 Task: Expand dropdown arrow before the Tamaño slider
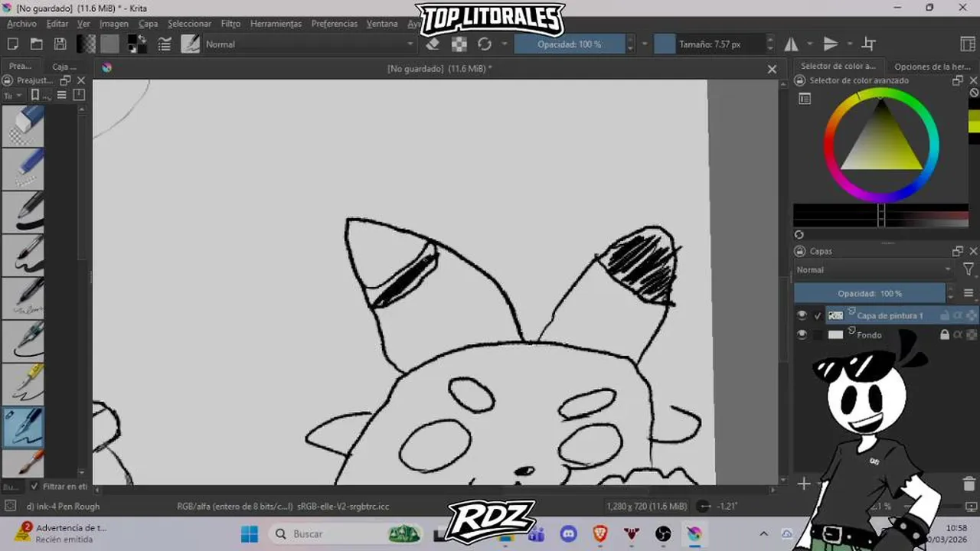pos(644,44)
